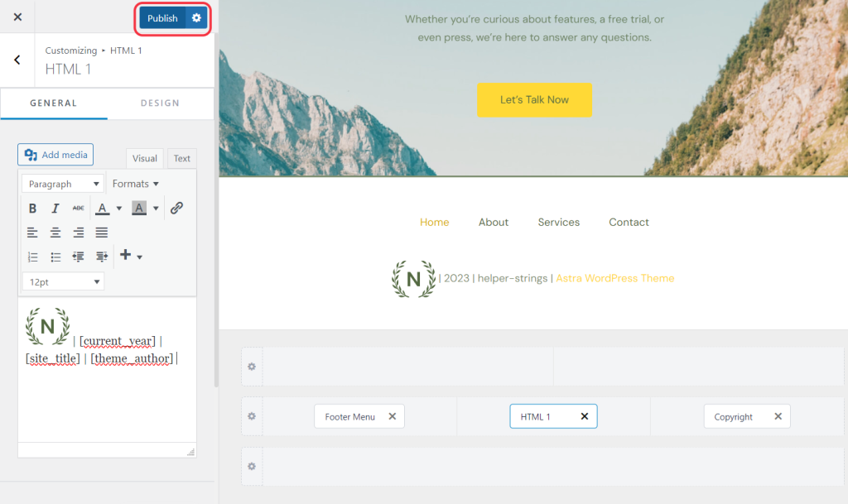
Task: Click the Let's Talk Now button
Action: click(x=534, y=100)
